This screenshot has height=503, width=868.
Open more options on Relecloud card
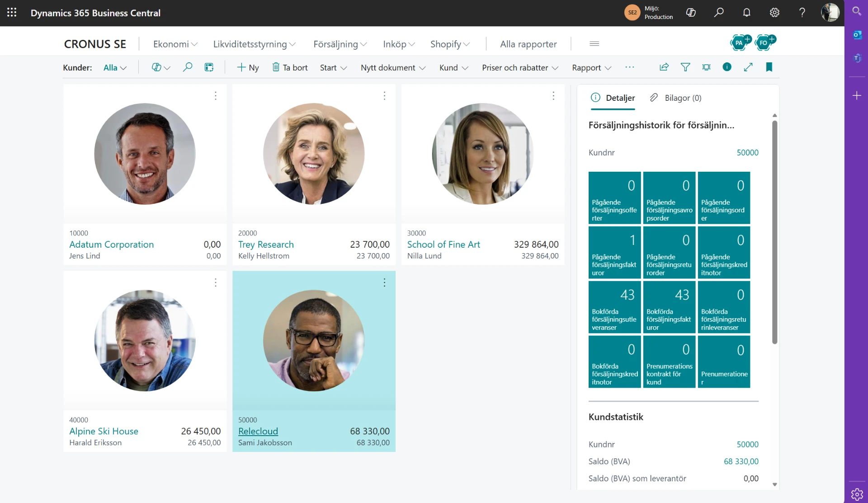click(x=385, y=283)
